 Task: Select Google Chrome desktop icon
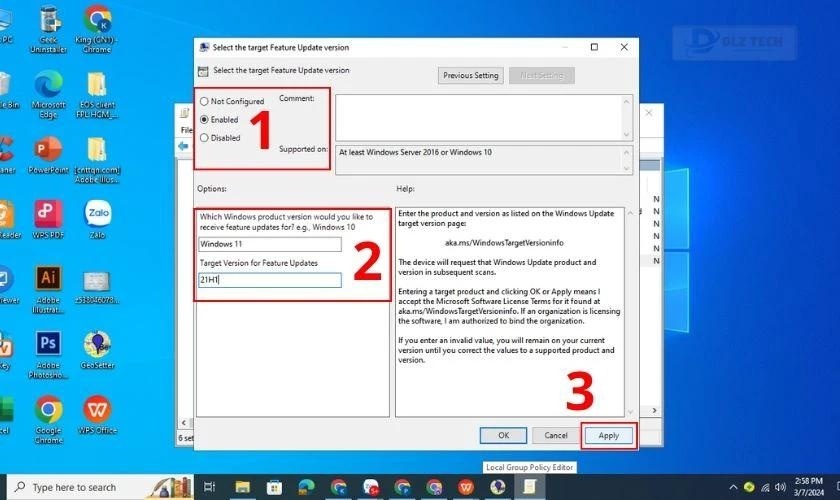point(49,420)
